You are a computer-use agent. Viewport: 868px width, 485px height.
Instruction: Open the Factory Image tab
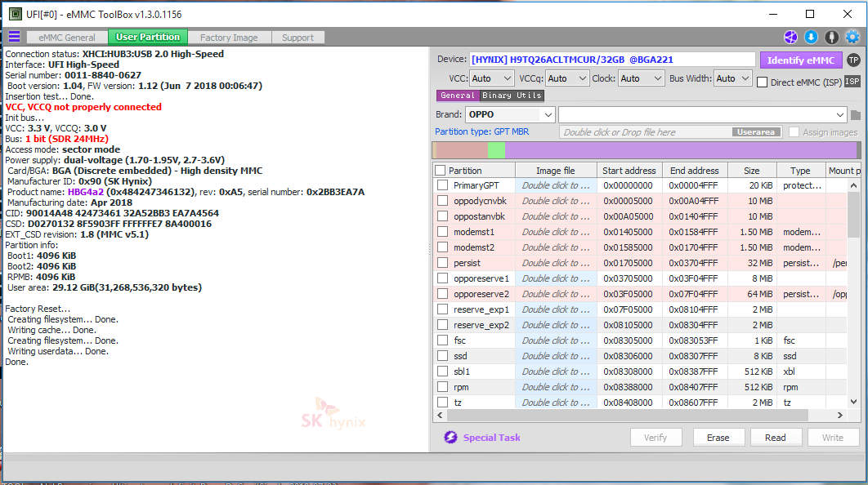pos(229,37)
